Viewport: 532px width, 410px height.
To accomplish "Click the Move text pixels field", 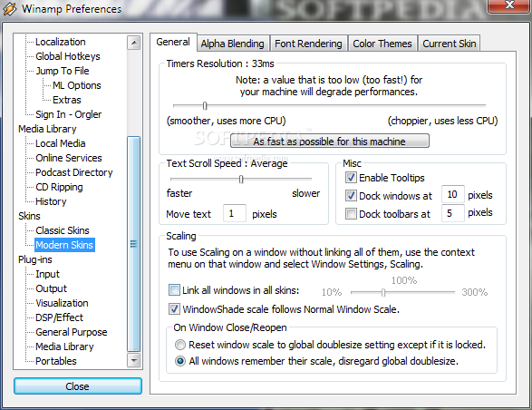I will tap(235, 213).
